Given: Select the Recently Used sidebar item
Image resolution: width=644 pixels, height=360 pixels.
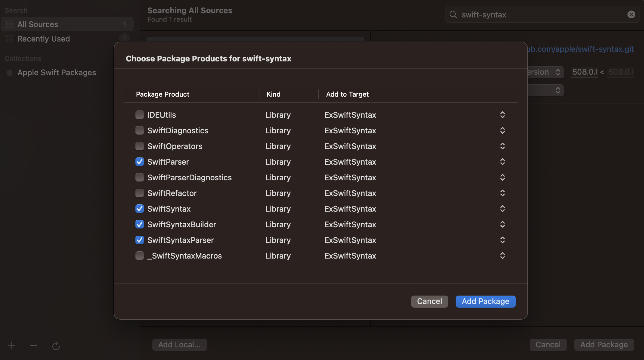Looking at the screenshot, I should (x=44, y=39).
